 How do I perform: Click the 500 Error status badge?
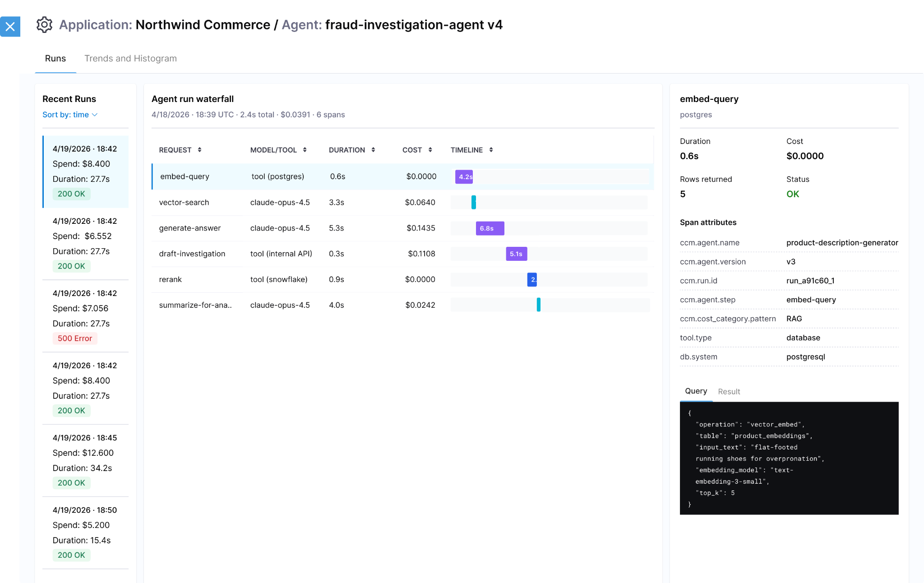tap(75, 338)
